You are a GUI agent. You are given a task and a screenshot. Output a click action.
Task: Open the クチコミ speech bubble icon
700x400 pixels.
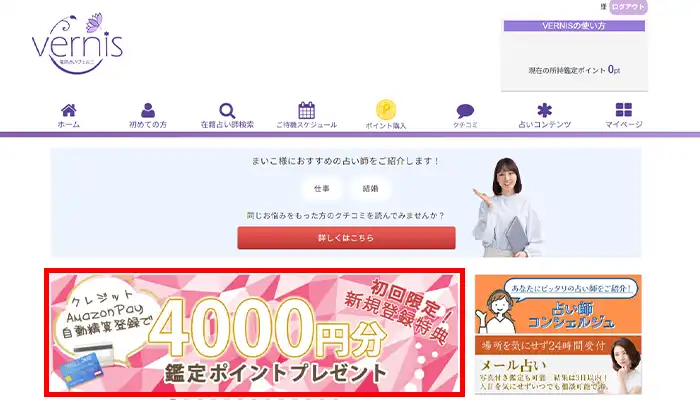(465, 111)
